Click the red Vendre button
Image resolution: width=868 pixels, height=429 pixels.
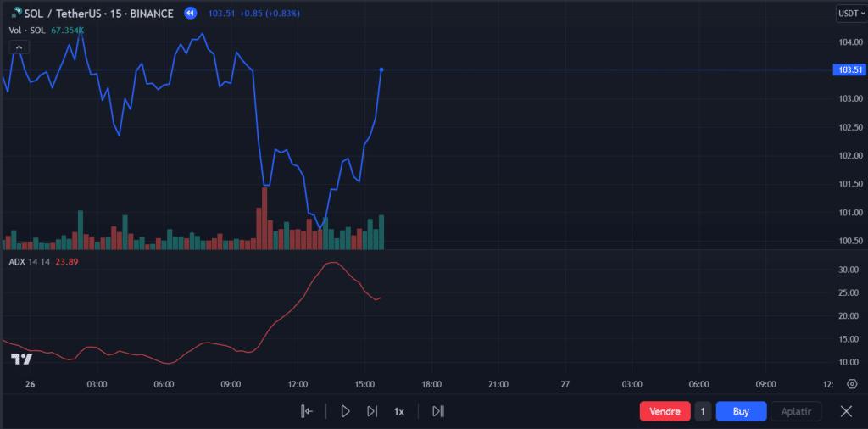coord(665,411)
